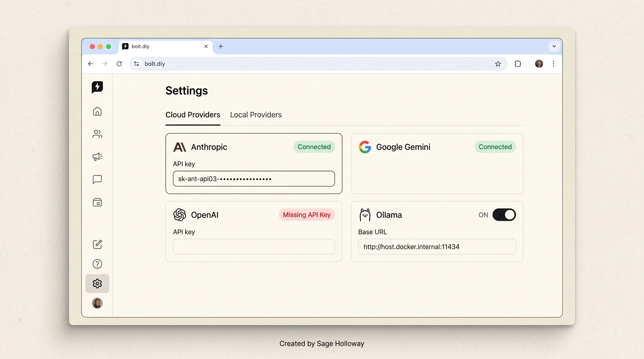Click the ON label beside Ollama switch
The width and height of the screenshot is (644, 359).
(x=483, y=215)
